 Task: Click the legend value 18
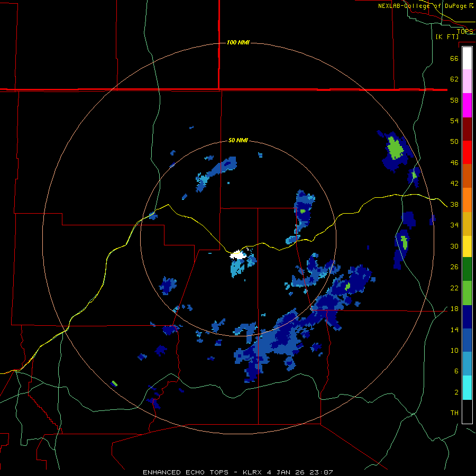click(454, 309)
